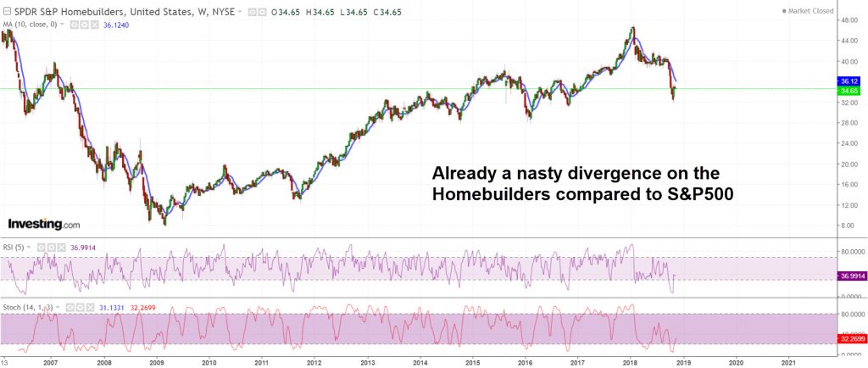Screen dimensions: 868x368
Task: Open the SPDR S&P Homebuilders symbol dropdown arrow
Action: (240, 11)
